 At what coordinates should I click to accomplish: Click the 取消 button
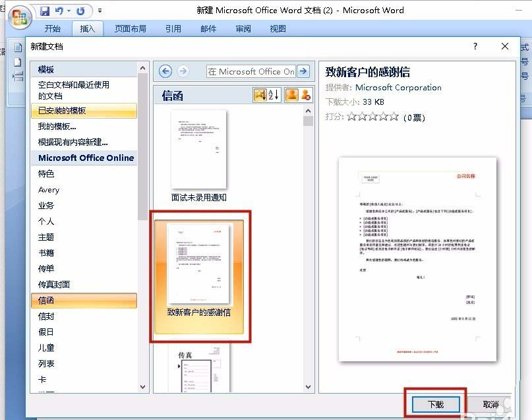[490, 404]
